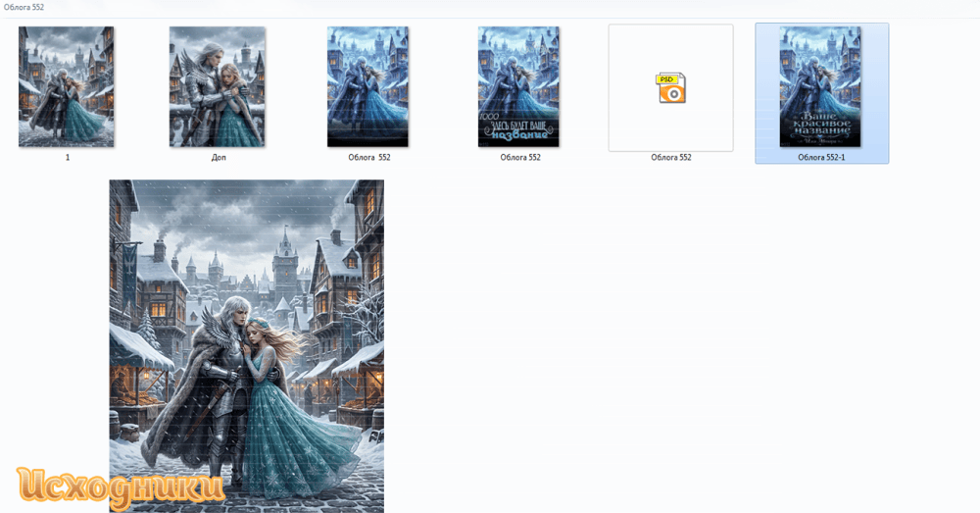Click 'Ваше красивое название' text on selected cover
The image size is (980, 513).
(x=820, y=126)
